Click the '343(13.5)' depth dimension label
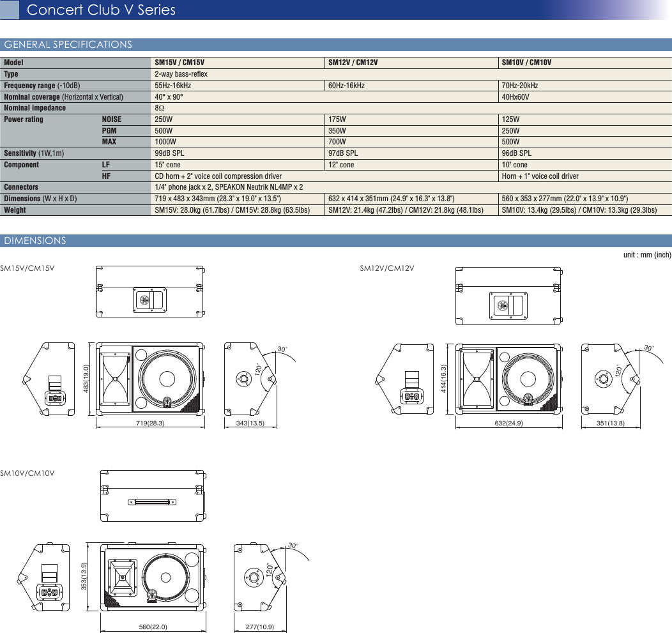 click(x=250, y=423)
